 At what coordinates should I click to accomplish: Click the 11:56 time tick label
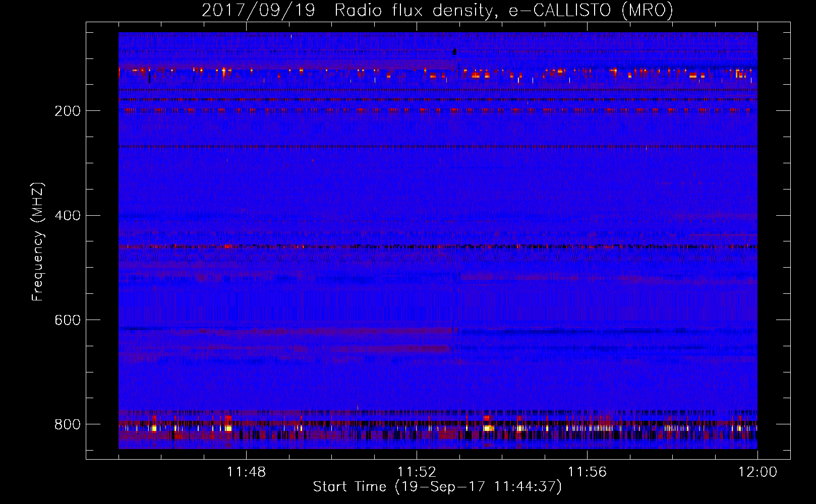(587, 472)
